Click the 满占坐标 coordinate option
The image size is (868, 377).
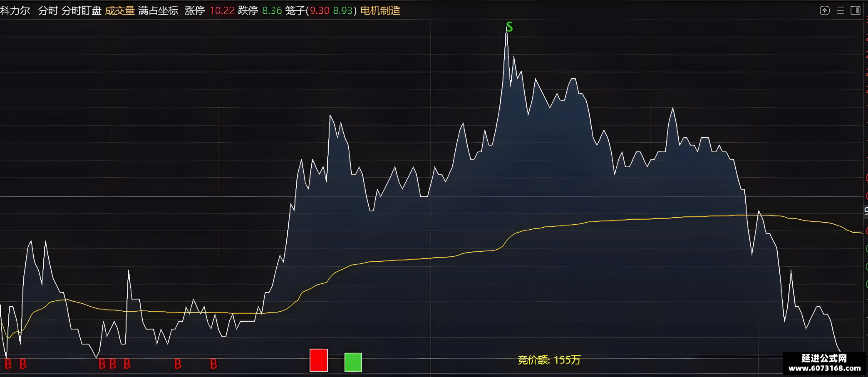158,10
